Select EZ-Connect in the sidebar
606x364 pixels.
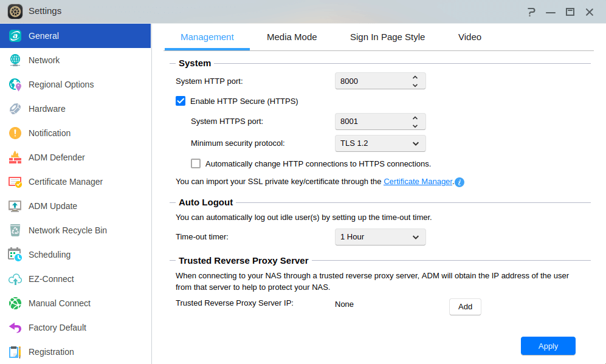75,279
